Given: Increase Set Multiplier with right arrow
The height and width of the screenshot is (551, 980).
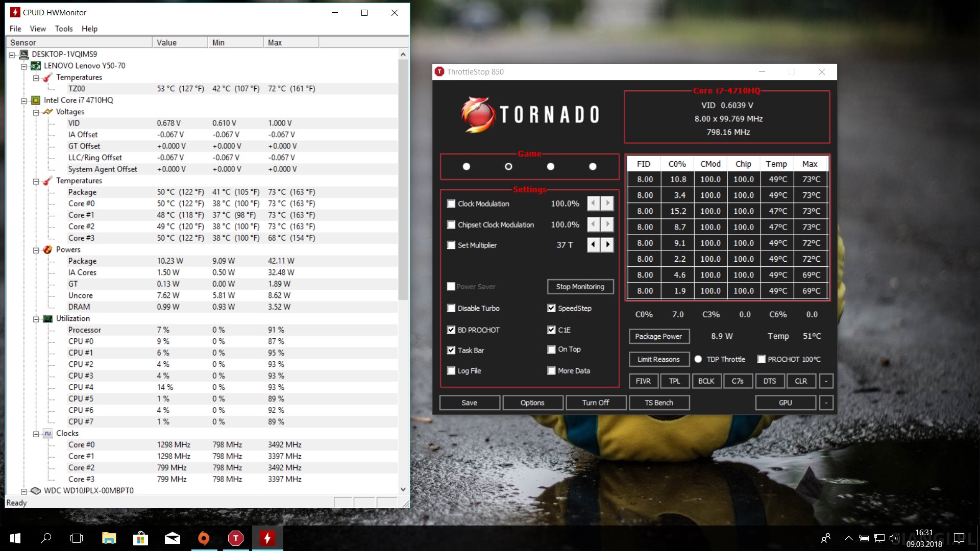Looking at the screenshot, I should (607, 245).
